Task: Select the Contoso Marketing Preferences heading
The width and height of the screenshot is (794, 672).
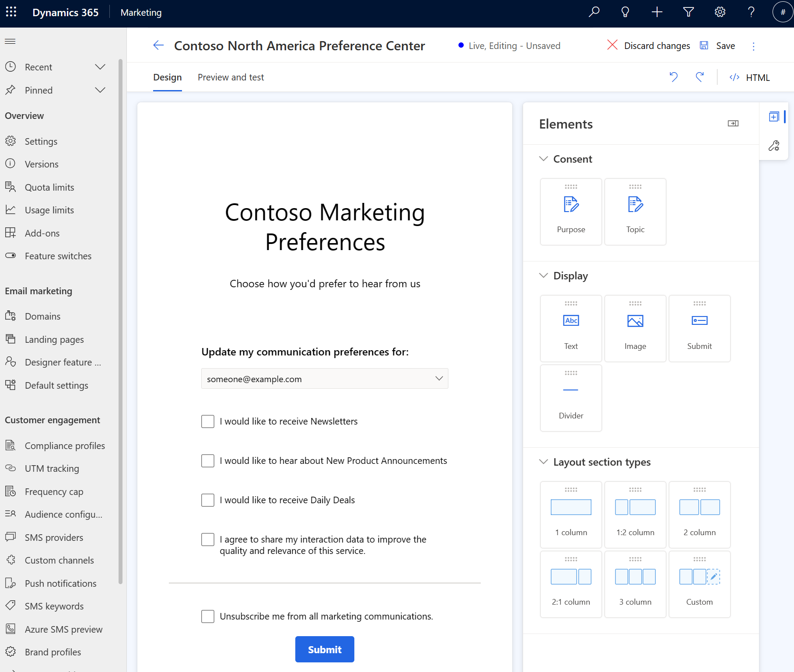Action: pyautogui.click(x=325, y=227)
